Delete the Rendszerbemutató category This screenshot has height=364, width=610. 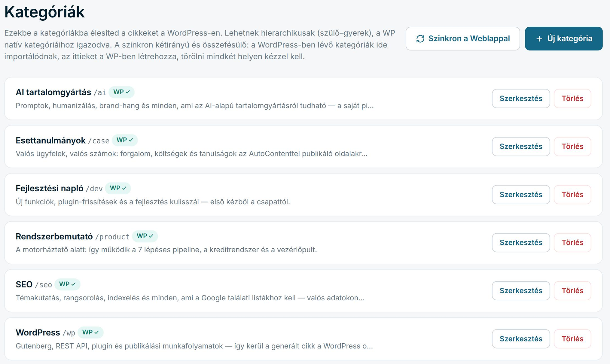pyautogui.click(x=572, y=243)
